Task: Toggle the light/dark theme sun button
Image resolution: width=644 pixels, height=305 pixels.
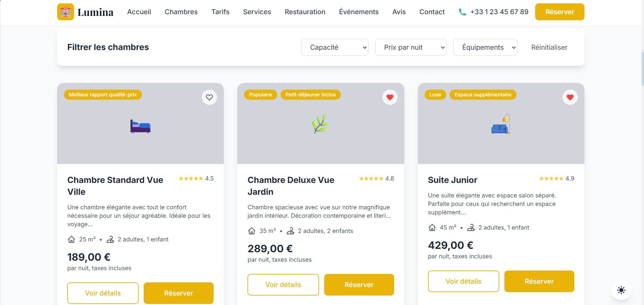Action: [621, 290]
